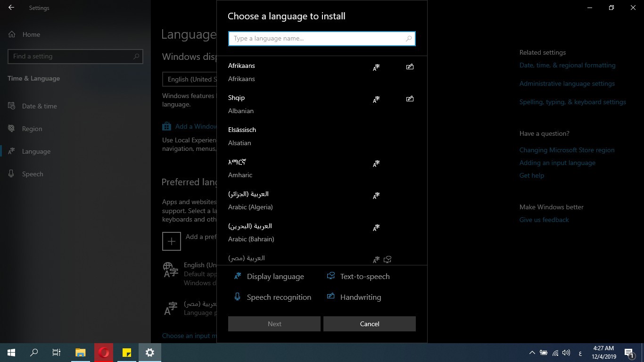
Task: Cancel the language install dialog
Action: (370, 324)
